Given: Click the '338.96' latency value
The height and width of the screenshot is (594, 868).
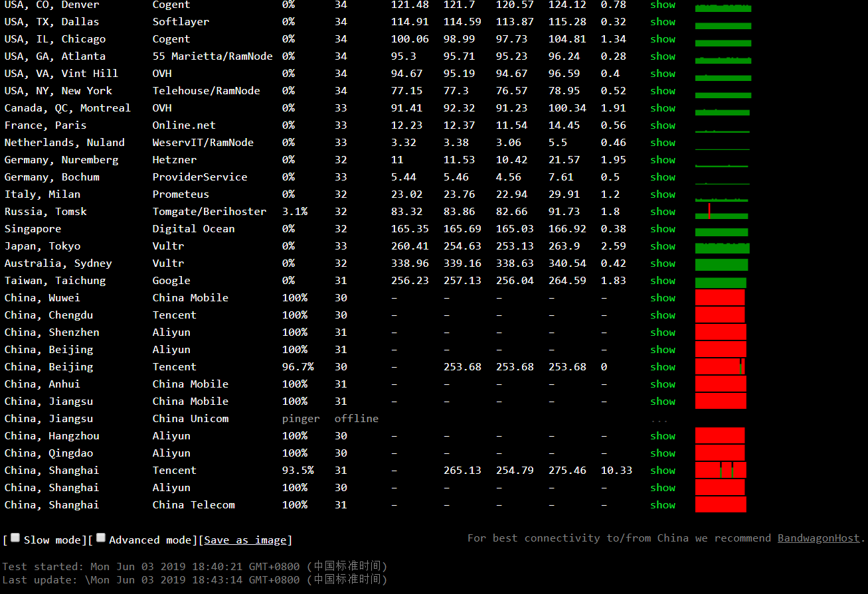Looking at the screenshot, I should point(410,263).
